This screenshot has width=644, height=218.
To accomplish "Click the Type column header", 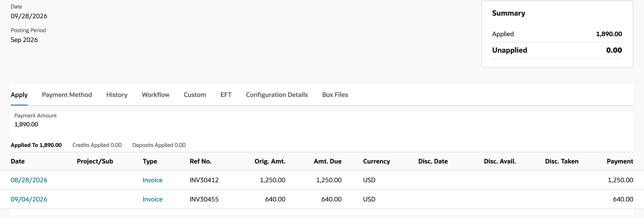I will click(x=150, y=161).
